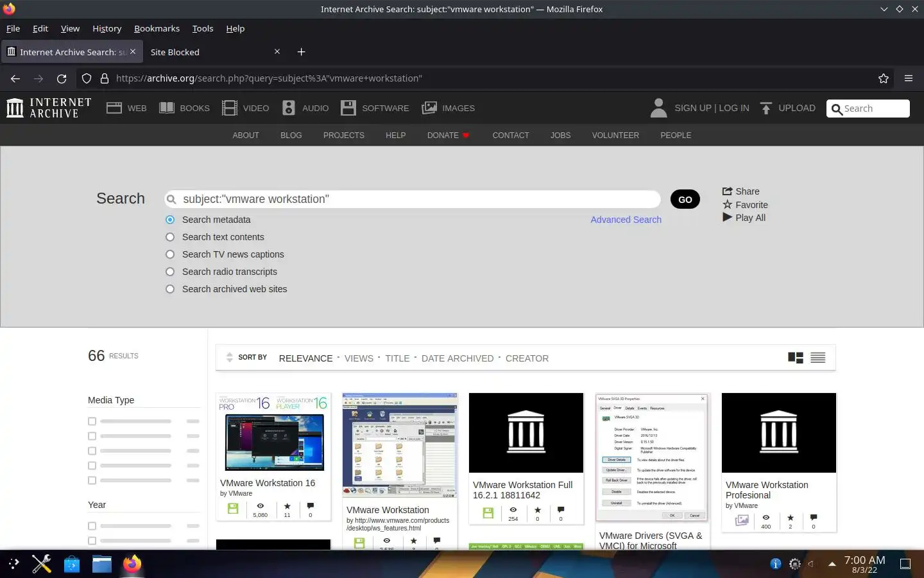Open the View menu
924x578 pixels.
pos(70,28)
